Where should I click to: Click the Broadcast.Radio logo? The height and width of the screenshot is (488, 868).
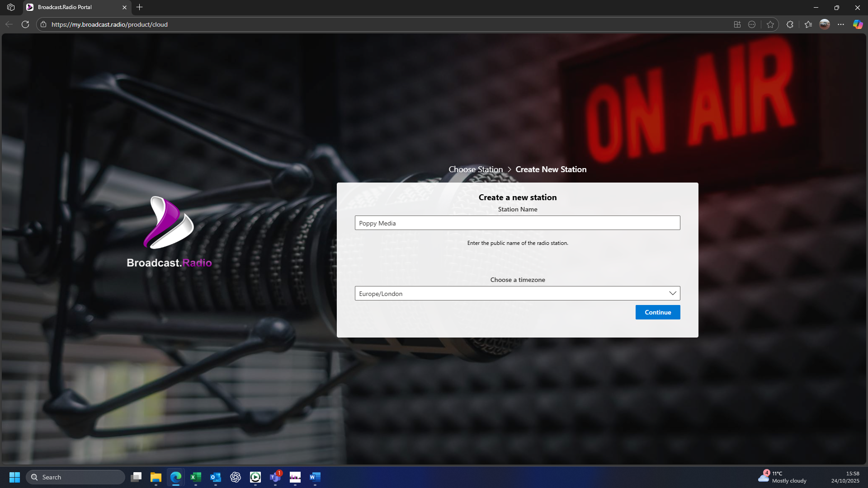point(169,232)
